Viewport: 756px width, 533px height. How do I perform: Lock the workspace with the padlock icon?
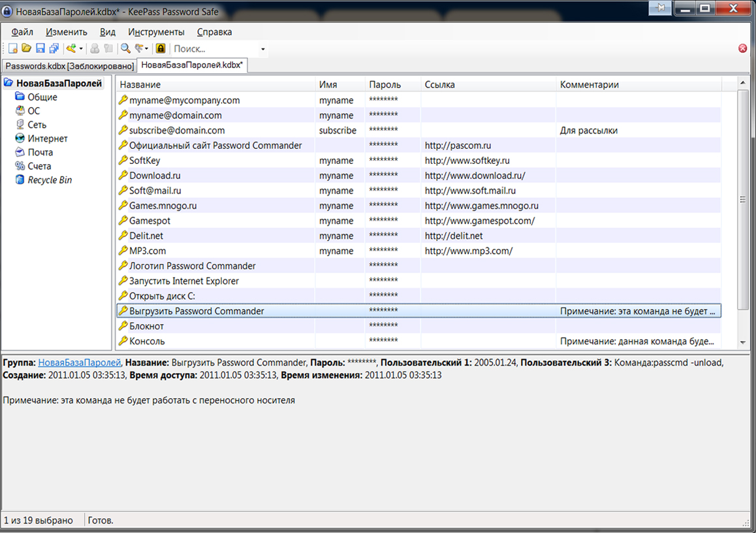point(161,48)
